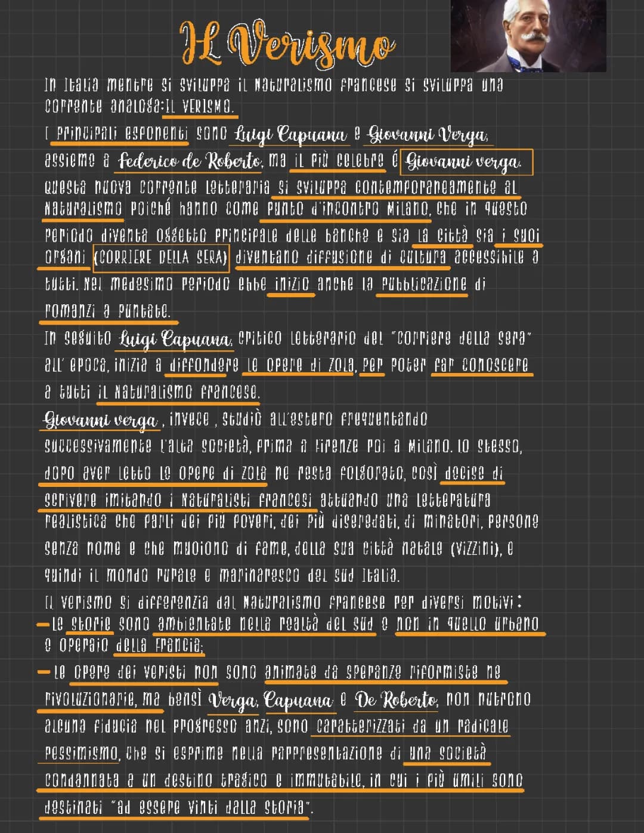Click the cursive name 'Federico de Roberto'
This screenshot has height=833, width=644.
(x=190, y=161)
